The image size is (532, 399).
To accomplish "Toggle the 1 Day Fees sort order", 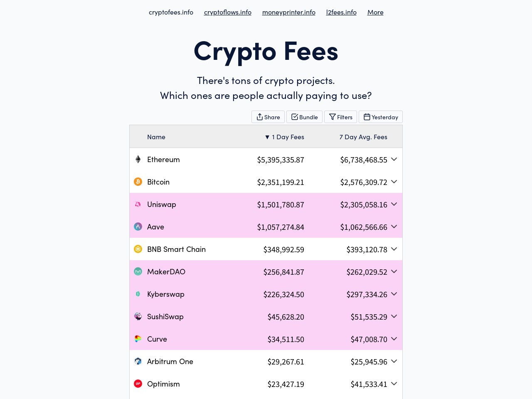I will 284,137.
